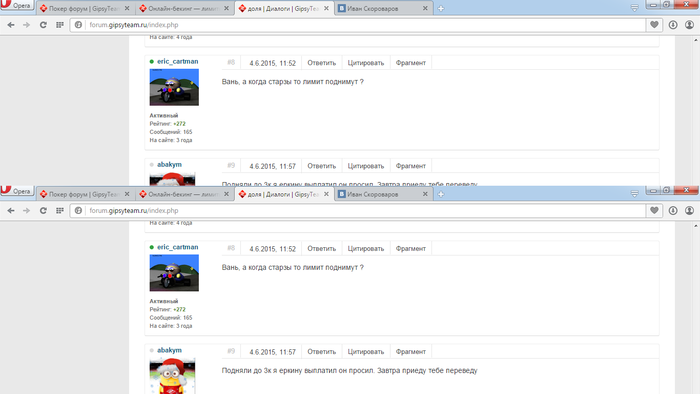Reload the page in upper window

click(43, 25)
